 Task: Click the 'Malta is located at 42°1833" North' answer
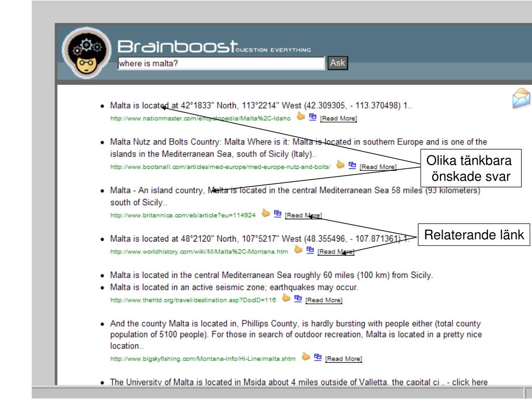click(261, 105)
